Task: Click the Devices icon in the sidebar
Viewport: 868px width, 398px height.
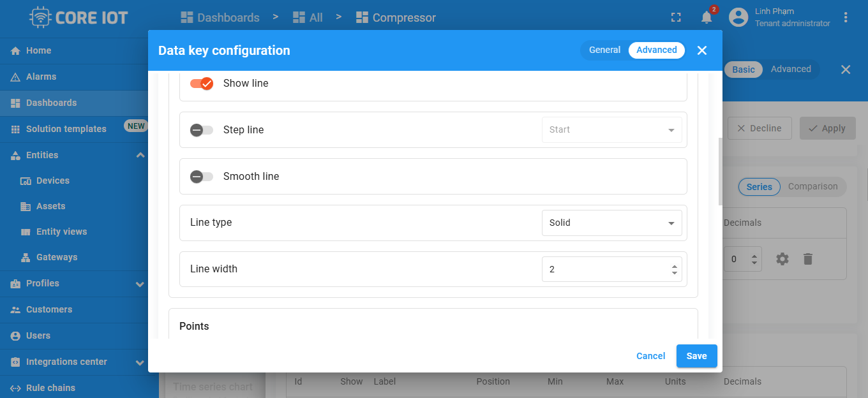Action: [26, 181]
